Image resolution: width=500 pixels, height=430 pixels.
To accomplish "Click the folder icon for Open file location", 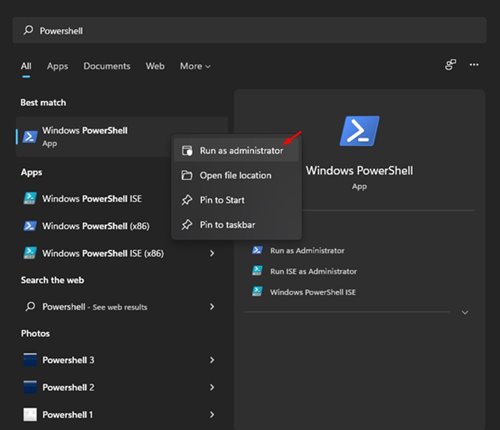I will pos(187,175).
